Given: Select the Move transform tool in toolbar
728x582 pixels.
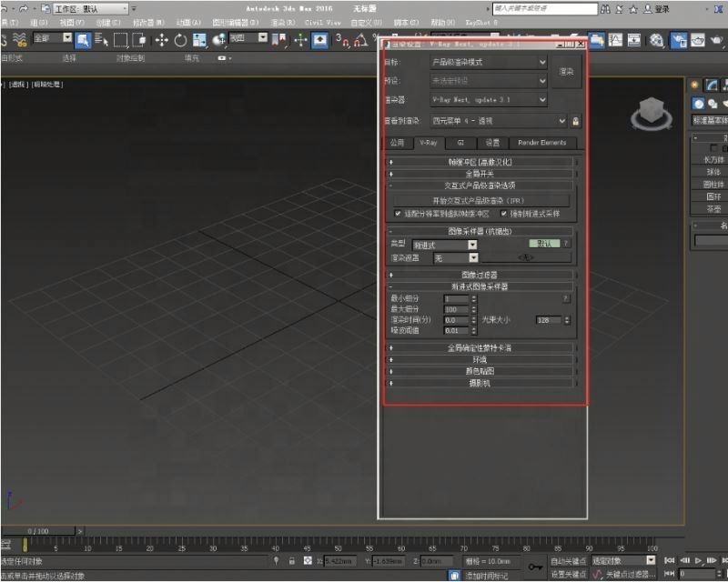Looking at the screenshot, I should tap(161, 40).
